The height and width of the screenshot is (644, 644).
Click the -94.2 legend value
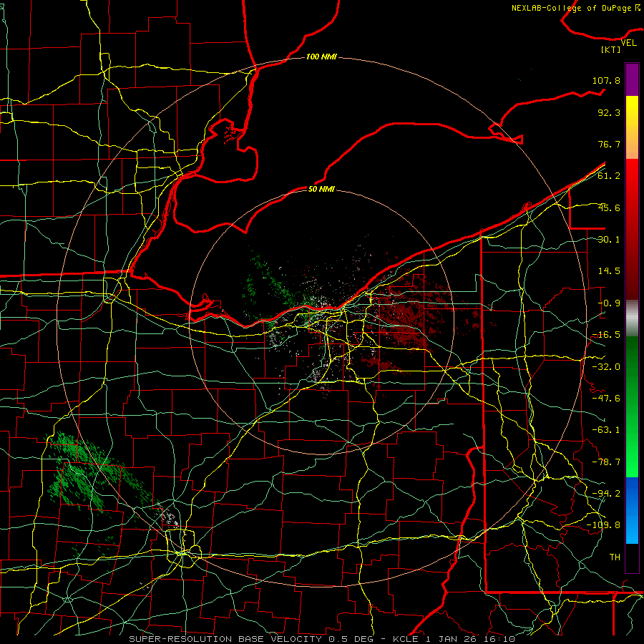[606, 493]
